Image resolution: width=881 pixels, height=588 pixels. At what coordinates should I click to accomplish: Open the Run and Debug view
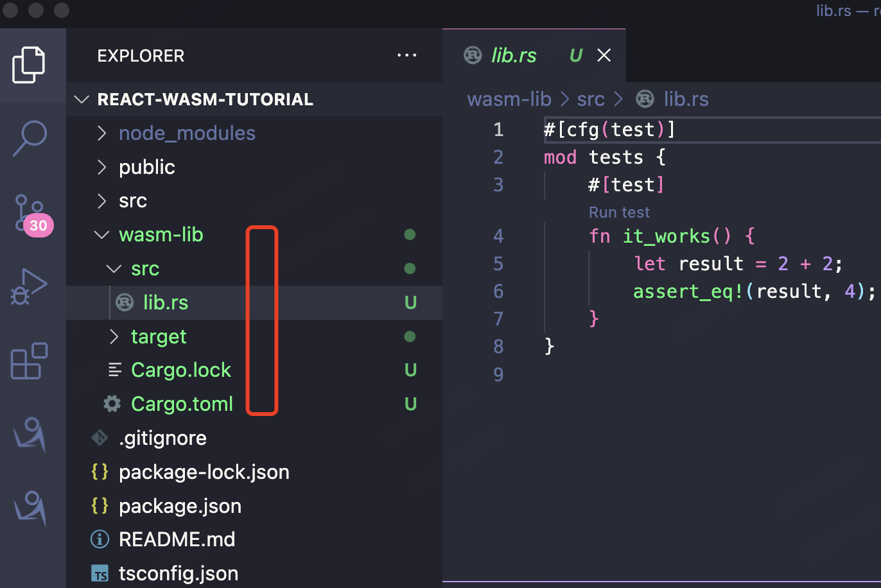pyautogui.click(x=30, y=286)
